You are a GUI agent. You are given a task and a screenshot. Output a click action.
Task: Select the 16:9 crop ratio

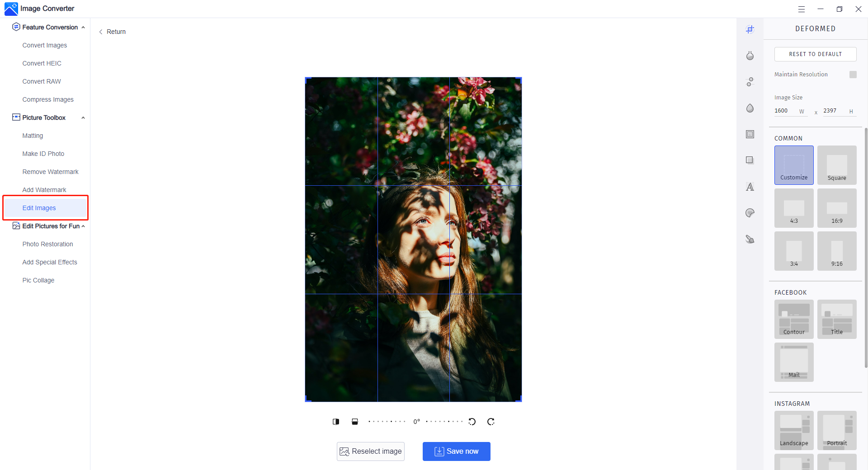[837, 208]
